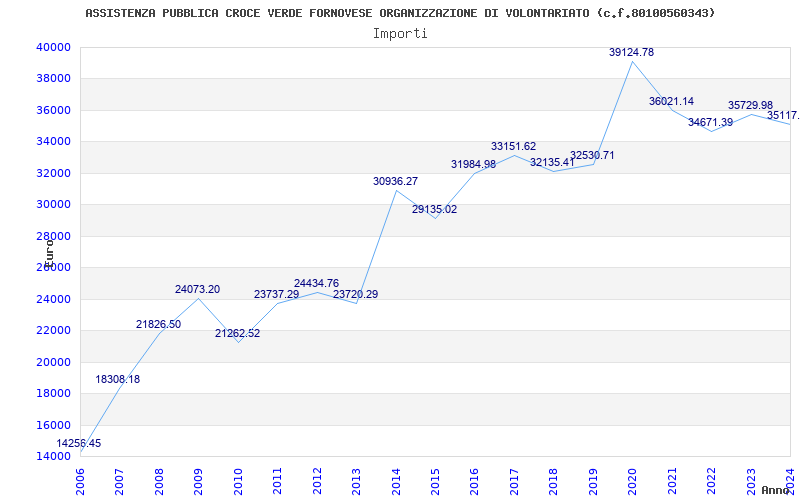800x500 pixels.
Task: Click the x-axis year label 2016
Action: [474, 482]
